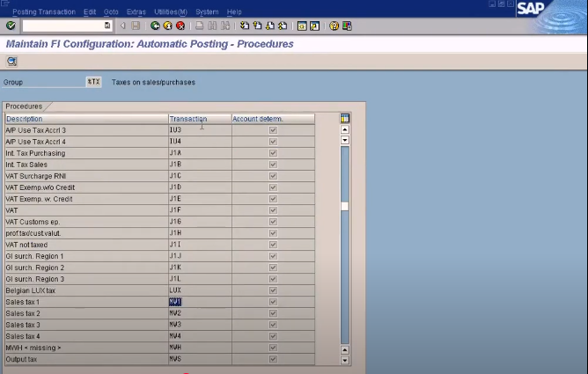The width and height of the screenshot is (588, 374).
Task: Click the Save diskette icon
Action: [136, 26]
